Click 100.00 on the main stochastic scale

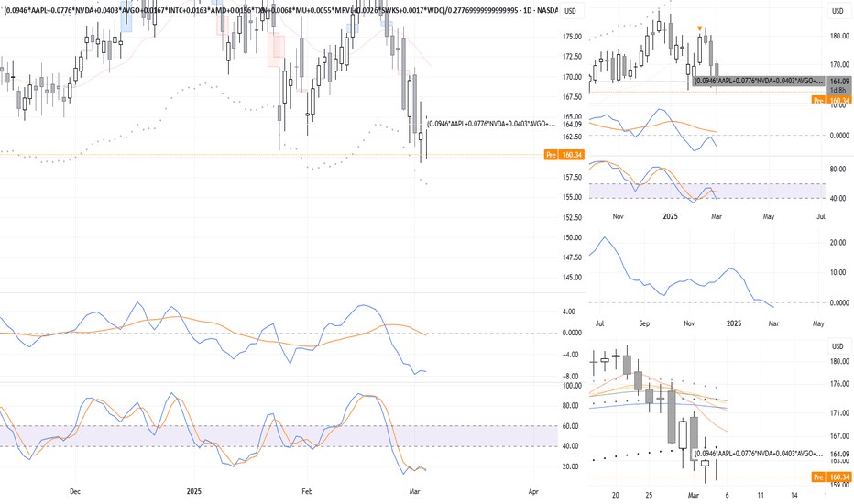(x=572, y=386)
